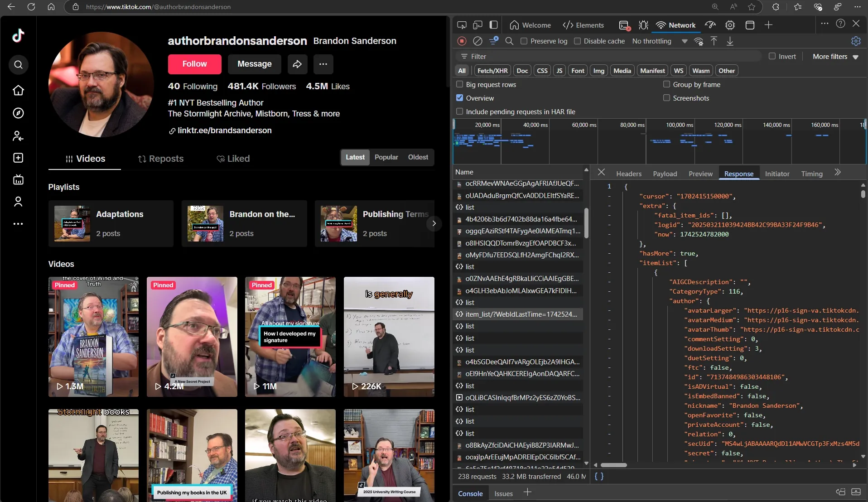Viewport: 868px width, 502px height.
Task: Click the red Follow button
Action: [x=194, y=64]
